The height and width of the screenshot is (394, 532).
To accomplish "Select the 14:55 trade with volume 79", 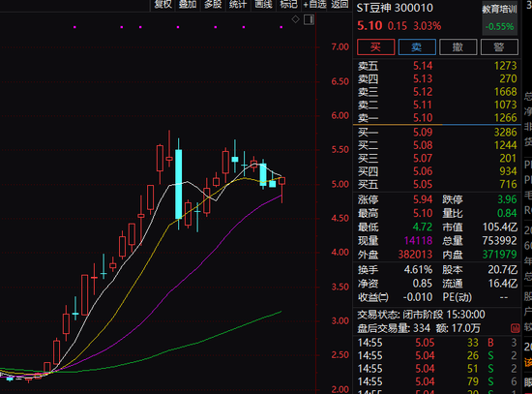I will 437,381.
